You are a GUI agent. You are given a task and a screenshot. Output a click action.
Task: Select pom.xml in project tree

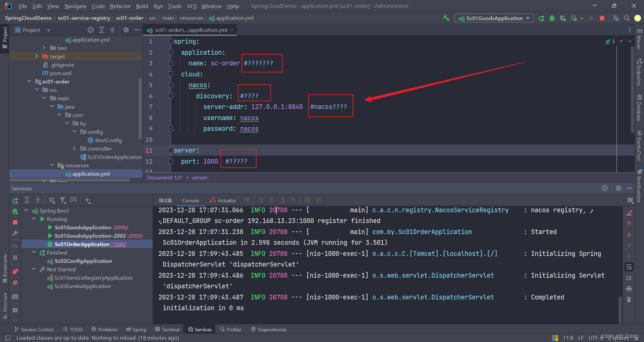tap(57, 73)
